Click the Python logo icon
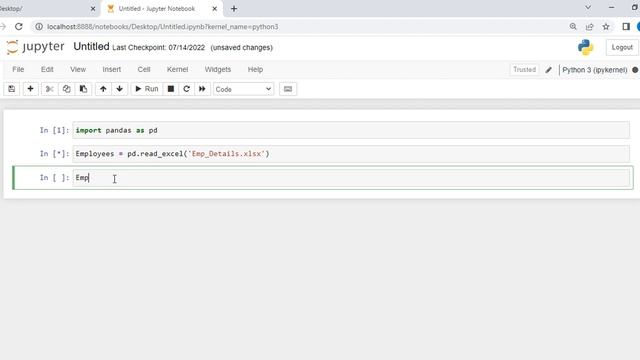 585,47
